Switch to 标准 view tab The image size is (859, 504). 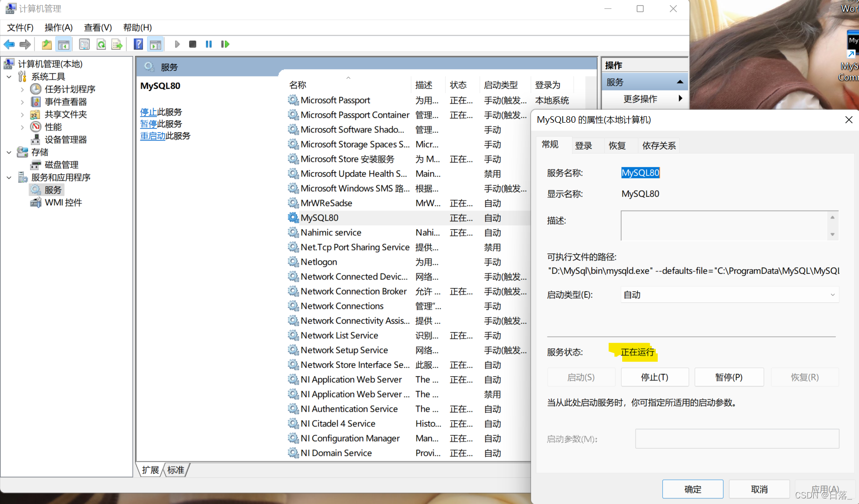pyautogui.click(x=176, y=470)
